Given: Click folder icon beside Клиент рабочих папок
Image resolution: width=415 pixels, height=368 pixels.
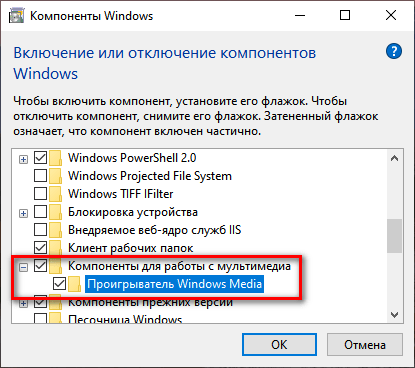Looking at the screenshot, I should coord(55,248).
